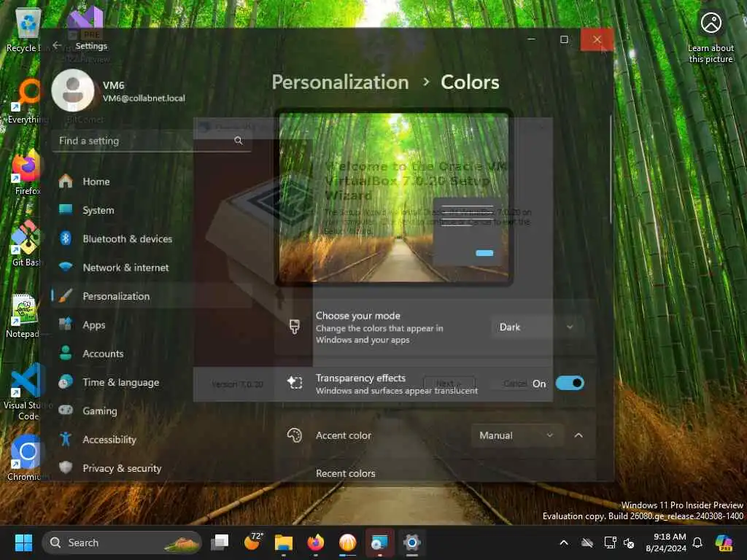Open the clock and date flyout
Screen dimensions: 747x560
666,542
